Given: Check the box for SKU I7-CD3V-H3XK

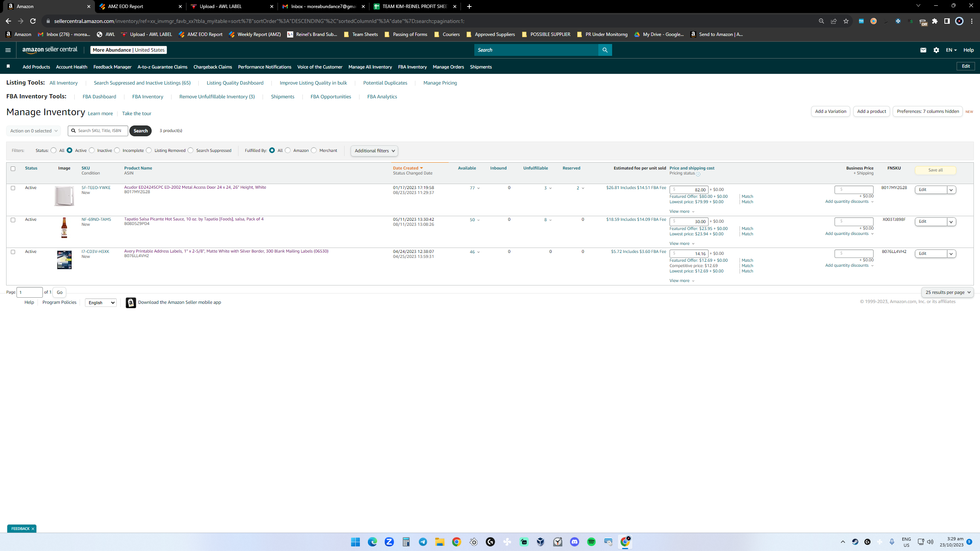Looking at the screenshot, I should [13, 252].
